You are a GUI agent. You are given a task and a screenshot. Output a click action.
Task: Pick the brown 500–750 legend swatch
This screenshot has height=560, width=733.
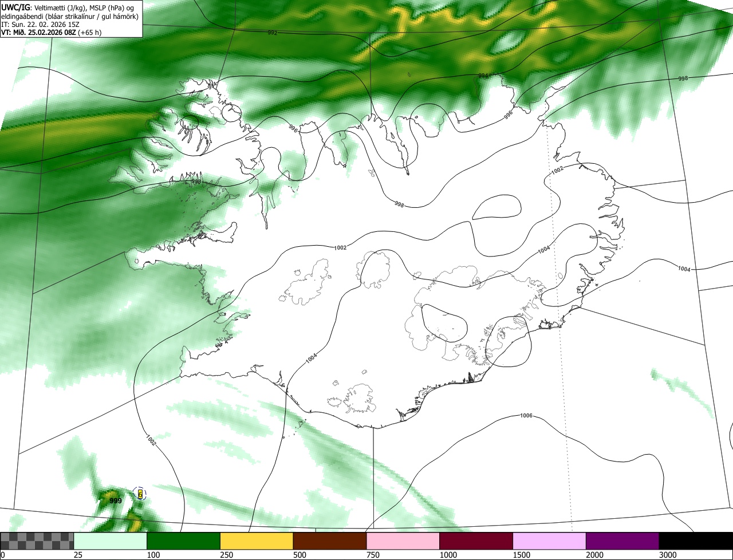[x=330, y=541]
